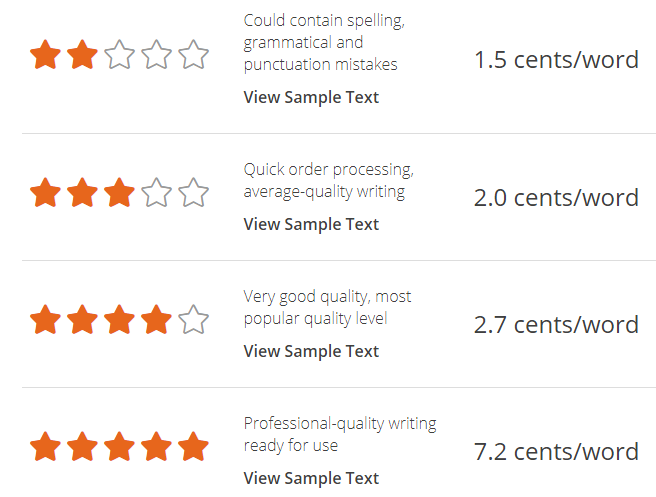Select the 2.7 cents/word price

pos(556,325)
